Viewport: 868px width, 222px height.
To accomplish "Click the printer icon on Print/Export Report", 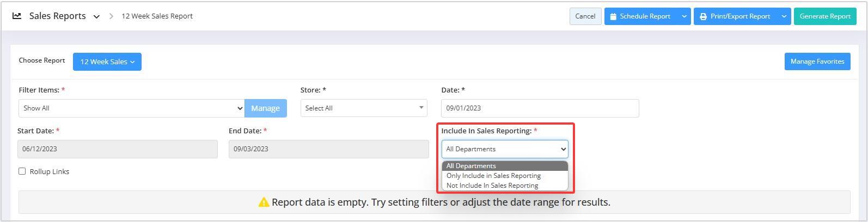I will pos(703,16).
